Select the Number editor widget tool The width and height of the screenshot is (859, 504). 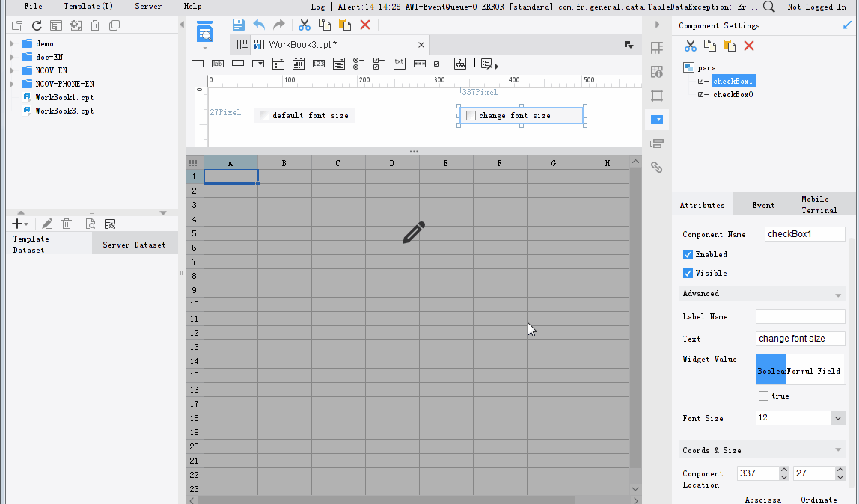(318, 64)
